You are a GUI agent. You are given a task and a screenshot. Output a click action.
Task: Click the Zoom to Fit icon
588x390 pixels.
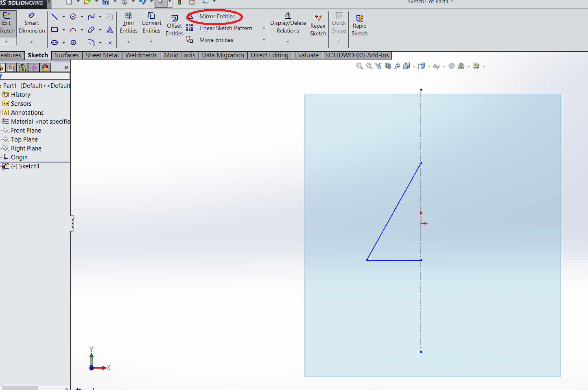pyautogui.click(x=359, y=66)
